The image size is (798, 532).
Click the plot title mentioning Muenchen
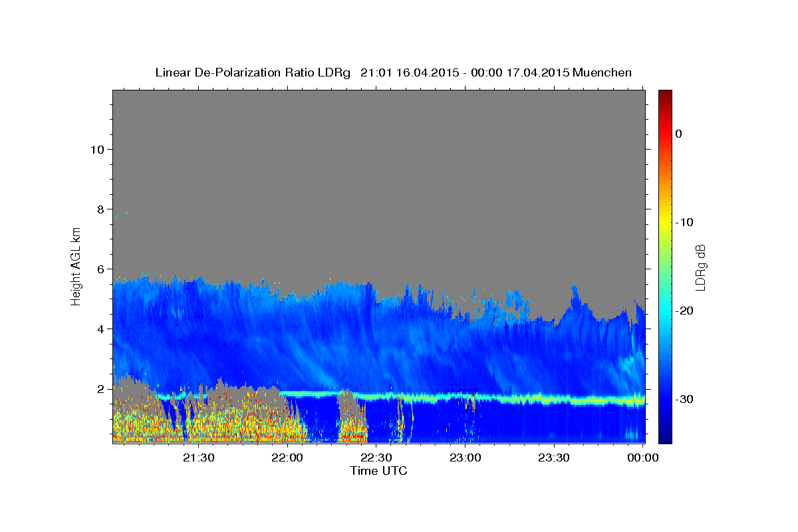tap(393, 72)
